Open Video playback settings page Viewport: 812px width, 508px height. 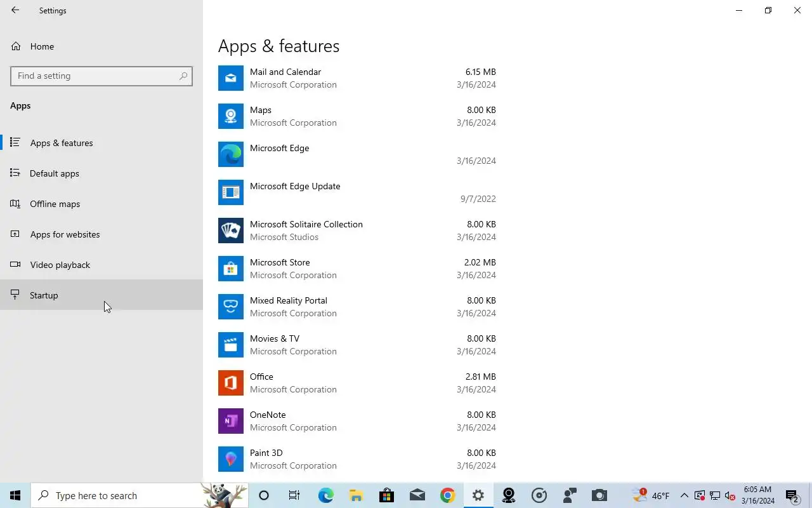(x=101, y=265)
